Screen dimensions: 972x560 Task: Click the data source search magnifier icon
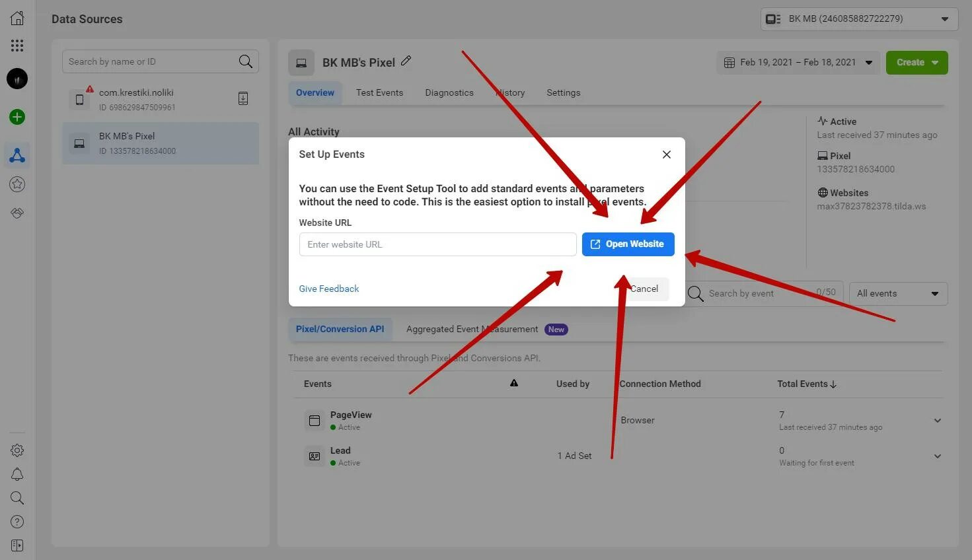(x=246, y=61)
